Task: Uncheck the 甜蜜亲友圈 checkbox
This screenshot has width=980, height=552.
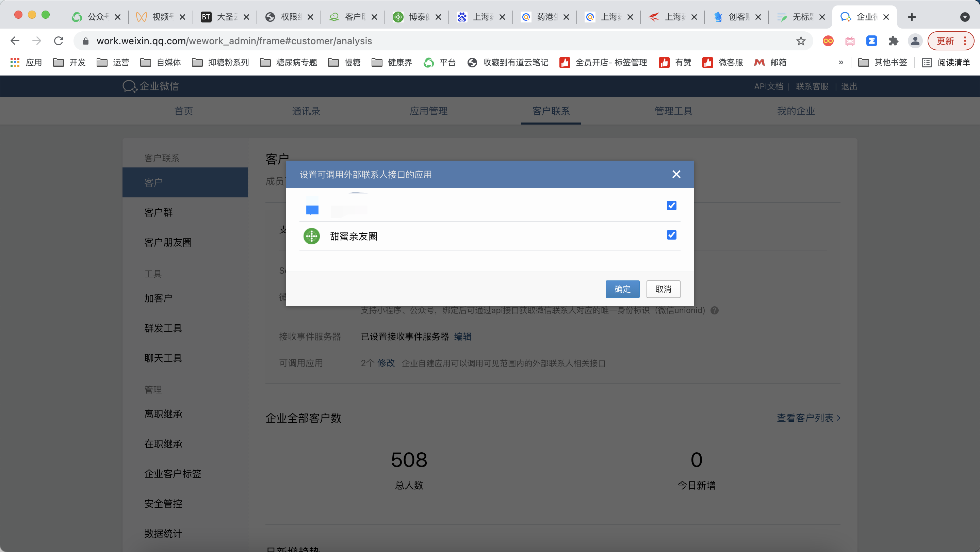Action: (671, 235)
